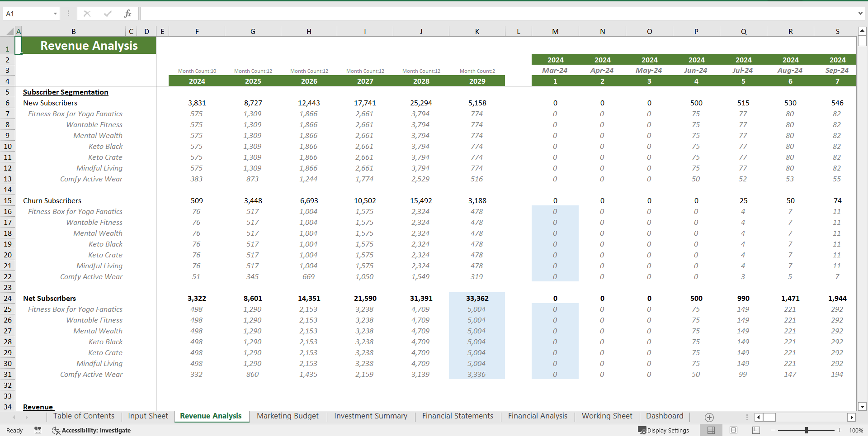Select row 24 header
Viewport: 868px width, 437px height.
(x=8, y=298)
